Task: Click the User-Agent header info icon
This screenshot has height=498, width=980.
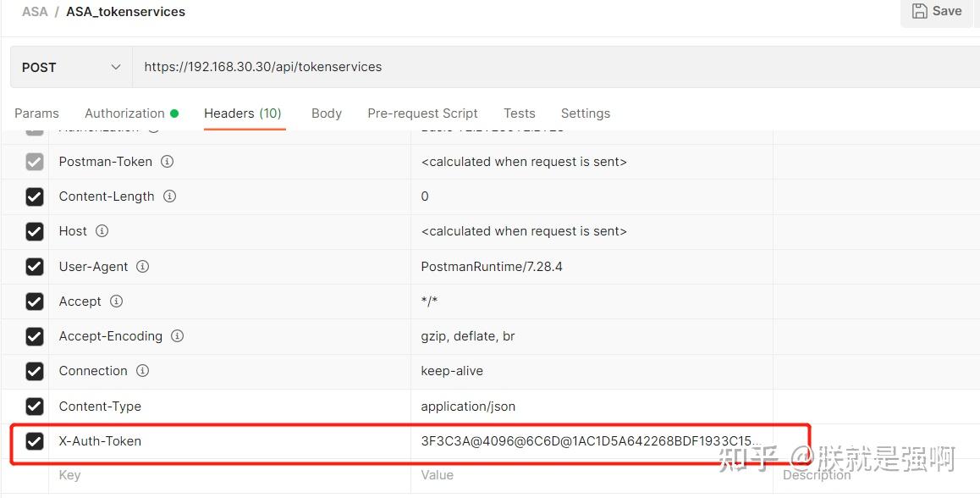Action: coord(142,266)
